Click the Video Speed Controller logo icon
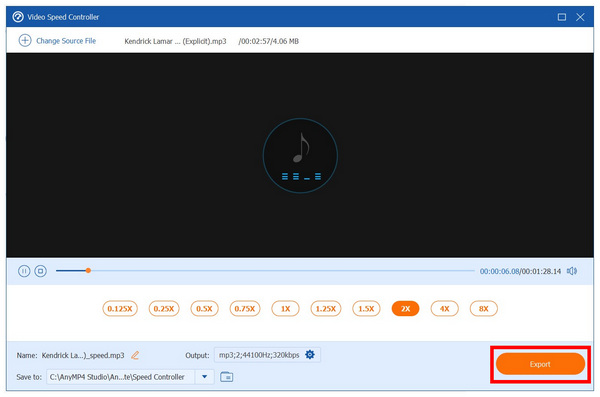 pyautogui.click(x=18, y=17)
